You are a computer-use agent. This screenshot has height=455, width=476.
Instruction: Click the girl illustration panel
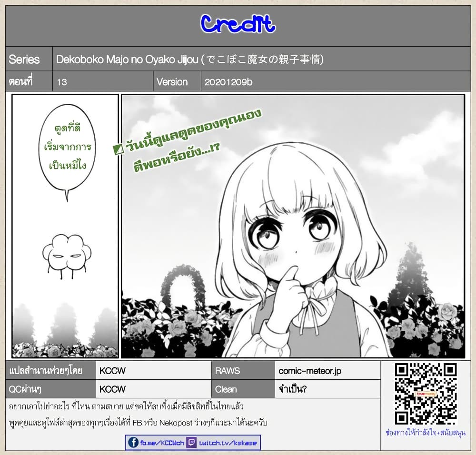point(293,226)
